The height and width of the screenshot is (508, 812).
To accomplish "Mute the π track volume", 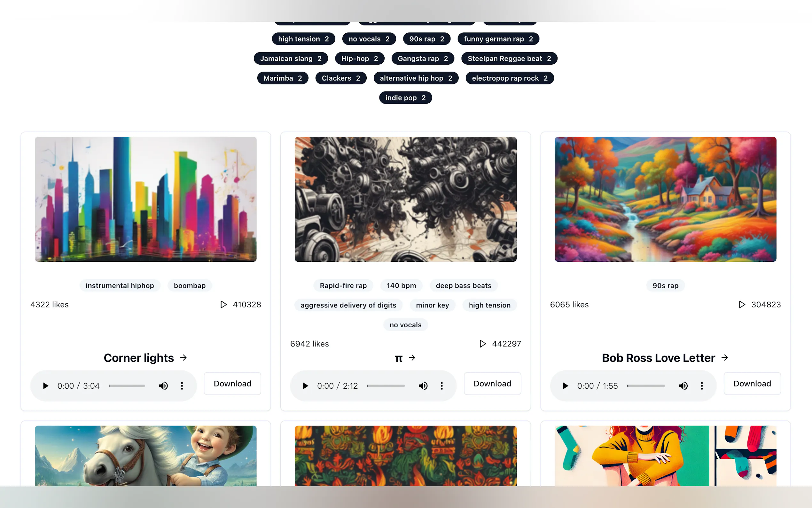I will coord(423,386).
